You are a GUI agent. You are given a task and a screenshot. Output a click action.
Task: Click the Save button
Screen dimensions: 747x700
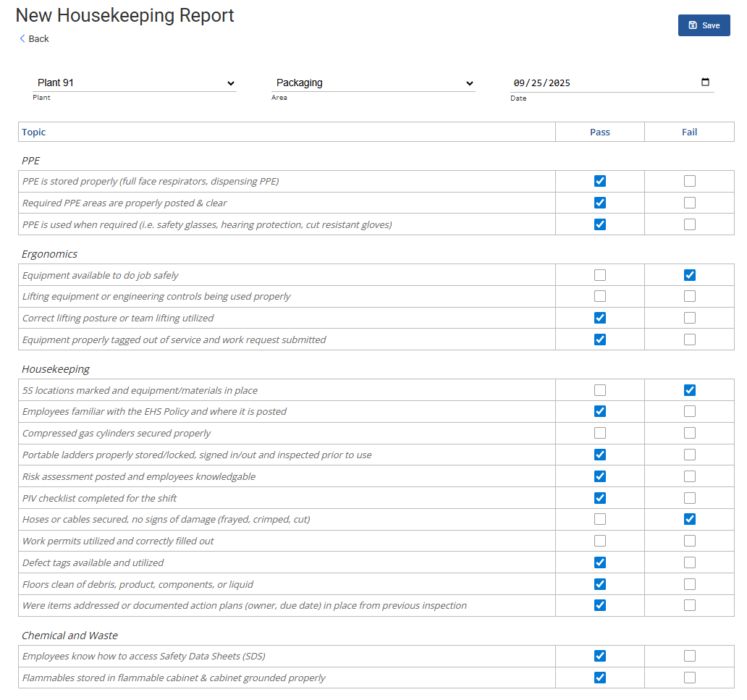point(704,25)
